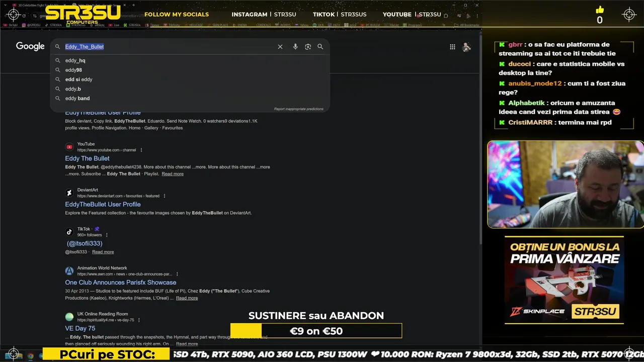The height and width of the screenshot is (362, 644).
Task: Click the YouTube result favicon
Action: click(x=69, y=147)
